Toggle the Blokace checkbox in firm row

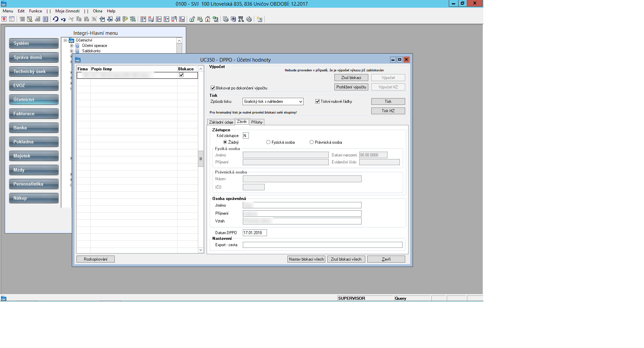click(181, 75)
